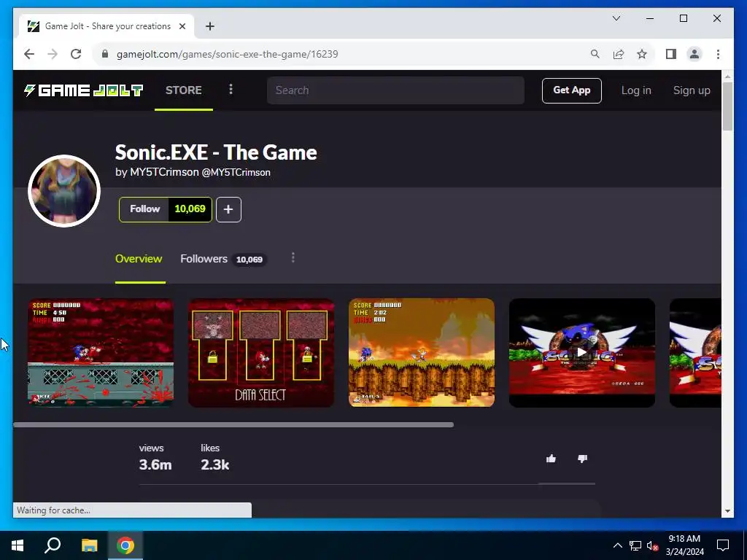Click the zoom magnifier icon in address bar
Image resolution: width=747 pixels, height=560 pixels.
click(595, 54)
